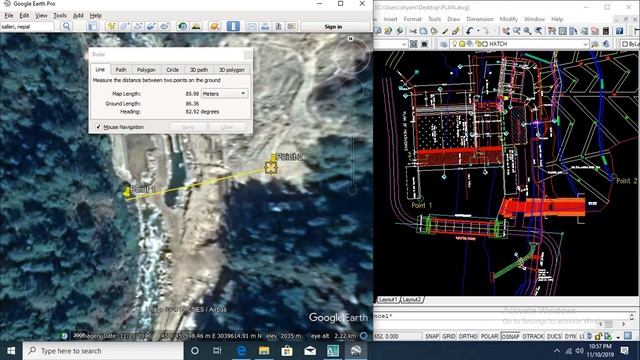This screenshot has height=360, width=640.
Task: Click the AutoCAD Help question mark icon
Action: [x=620, y=31]
